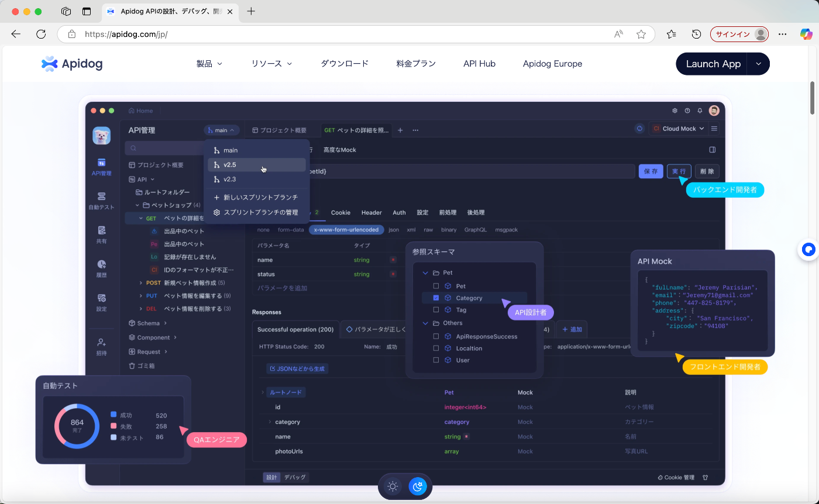Click the page vertical scrollbar
819x504 pixels.
814,98
